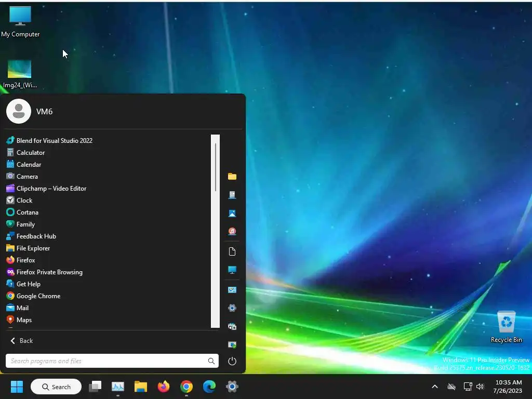Open Firefox from the programs list

point(21,260)
